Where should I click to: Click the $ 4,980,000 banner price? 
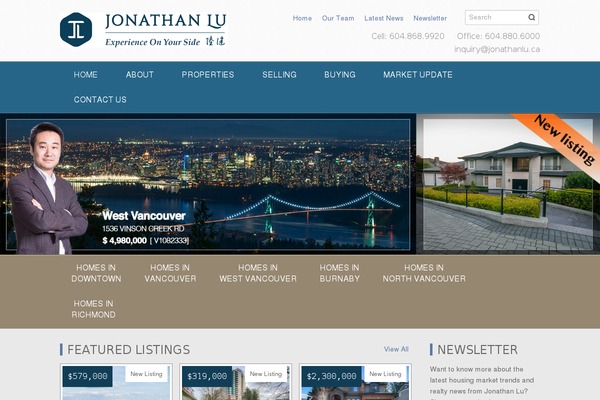[124, 240]
